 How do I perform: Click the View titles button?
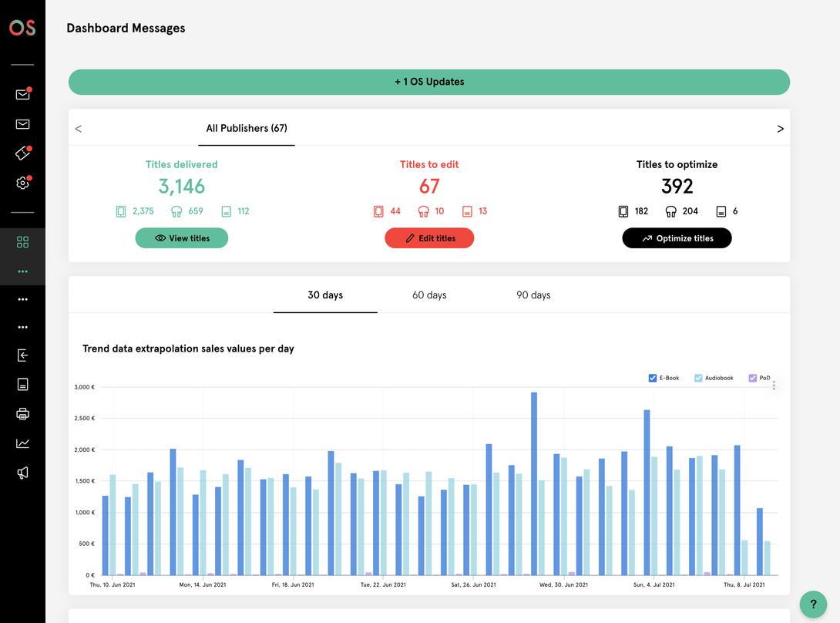pyautogui.click(x=182, y=238)
